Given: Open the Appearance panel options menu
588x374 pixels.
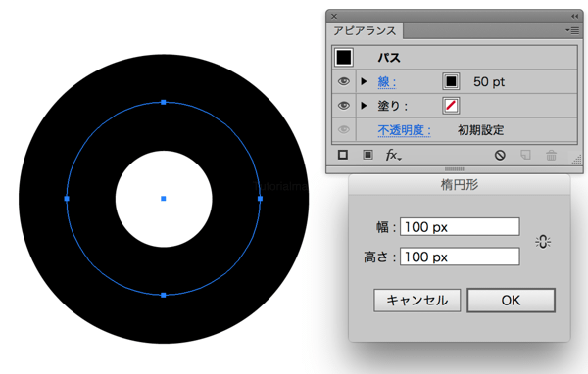Looking at the screenshot, I should pos(572,30).
